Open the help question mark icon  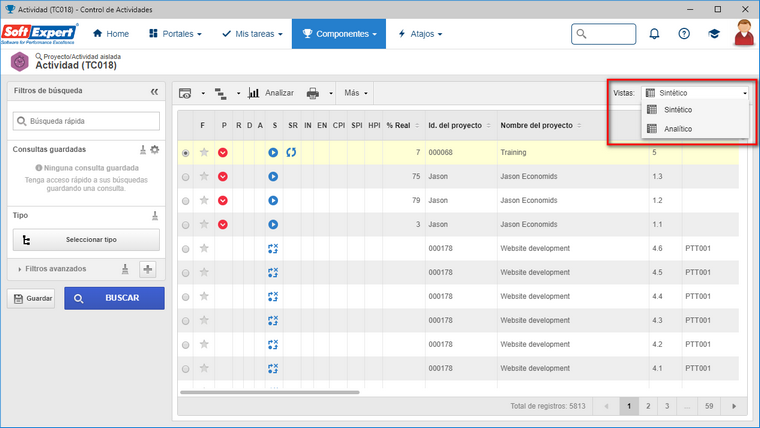point(684,34)
